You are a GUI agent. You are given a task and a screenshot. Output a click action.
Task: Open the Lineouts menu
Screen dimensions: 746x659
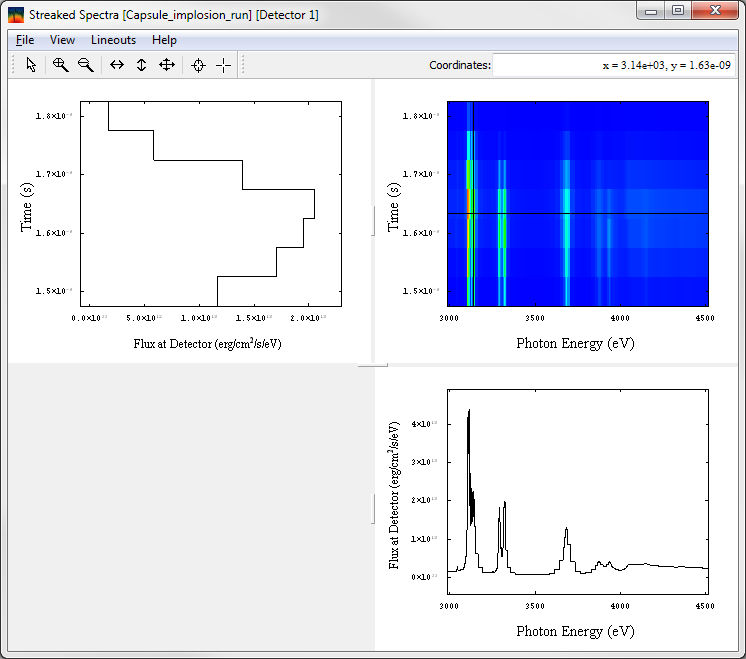click(x=113, y=40)
